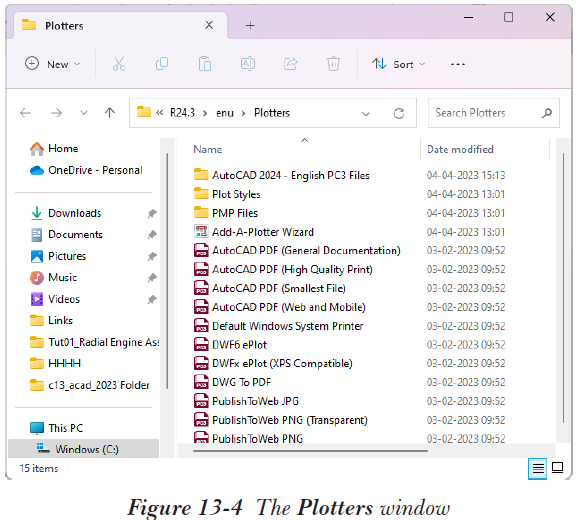The image size is (578, 520).
Task: Select Windows (C:) drive
Action: [83, 449]
